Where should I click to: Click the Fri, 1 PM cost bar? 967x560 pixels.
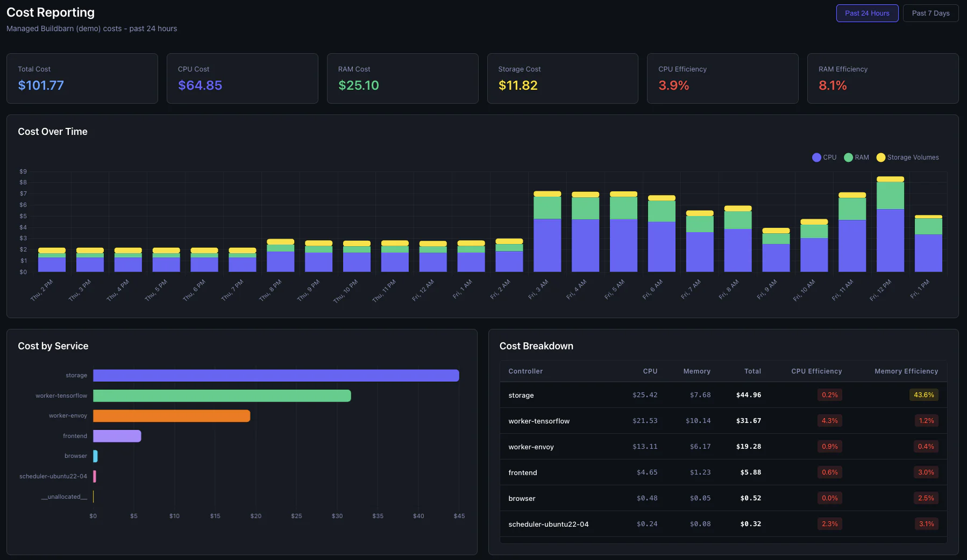(928, 243)
